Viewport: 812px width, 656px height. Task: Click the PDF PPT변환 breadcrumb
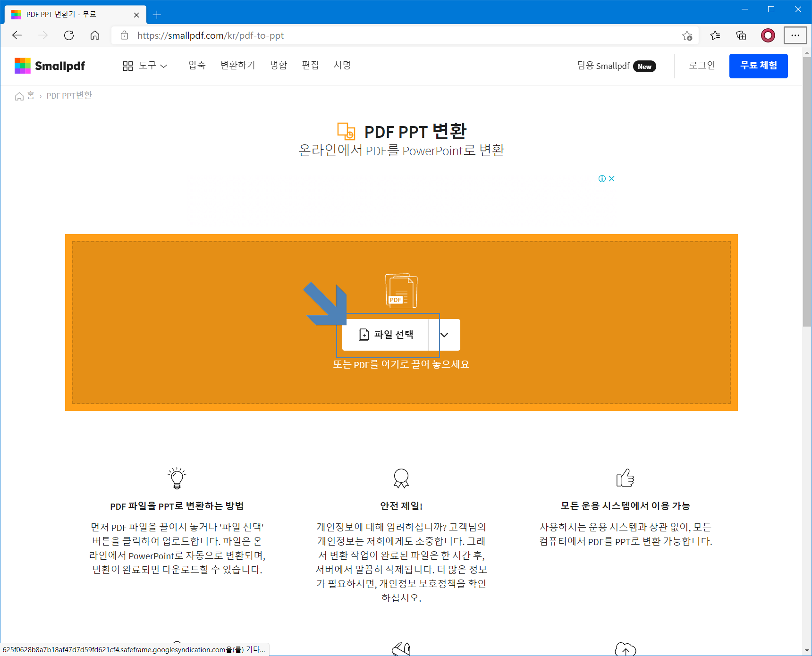pos(69,96)
